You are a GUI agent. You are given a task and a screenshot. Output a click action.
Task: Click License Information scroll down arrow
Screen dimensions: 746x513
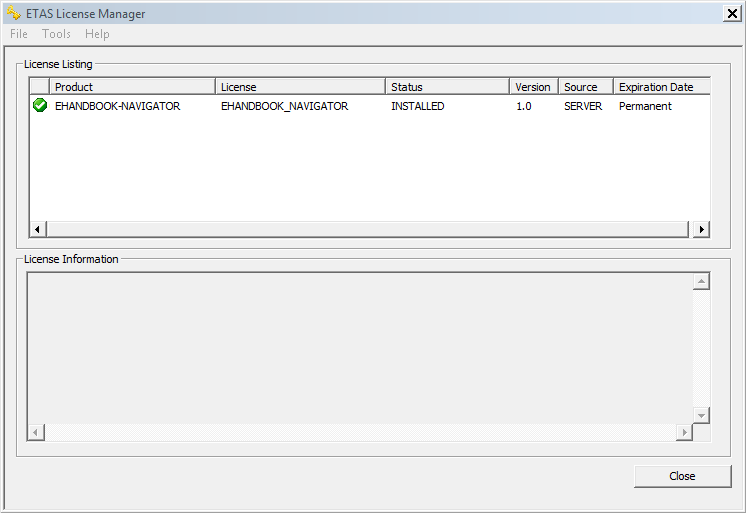701,415
